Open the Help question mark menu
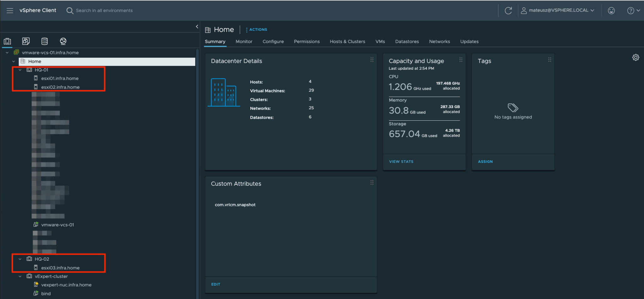This screenshot has height=299, width=644. [630, 10]
